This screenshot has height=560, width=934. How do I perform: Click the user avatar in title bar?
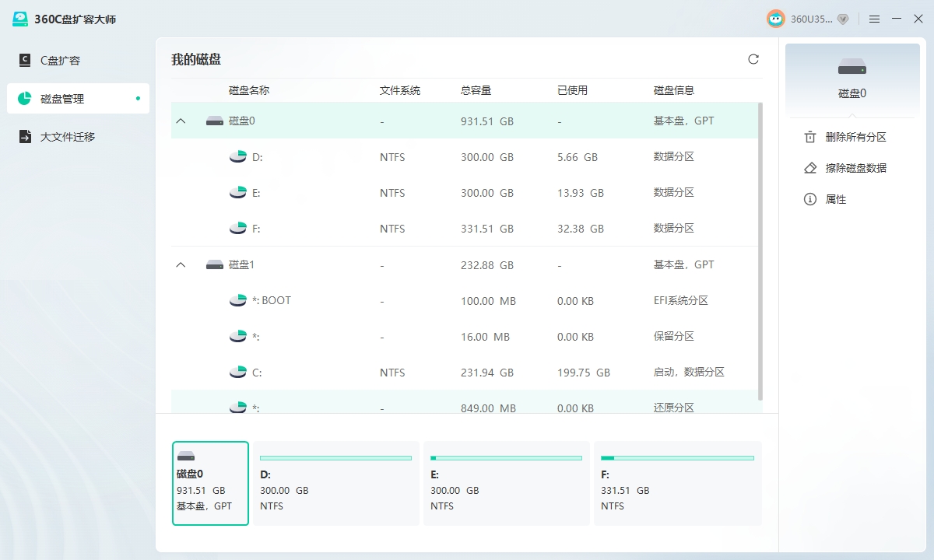[775, 19]
